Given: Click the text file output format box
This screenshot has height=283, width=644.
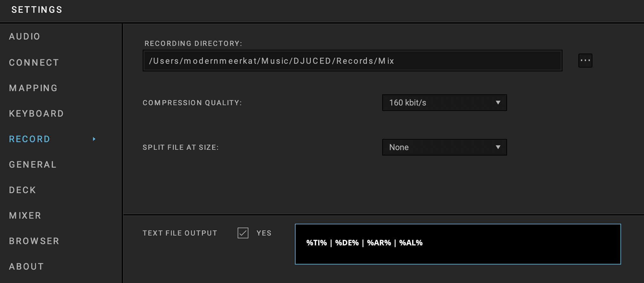Looking at the screenshot, I should (x=458, y=244).
